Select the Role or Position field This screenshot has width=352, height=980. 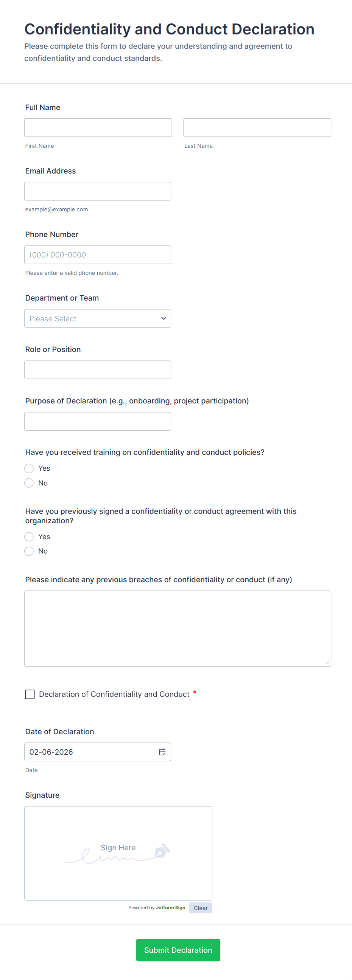coord(98,370)
